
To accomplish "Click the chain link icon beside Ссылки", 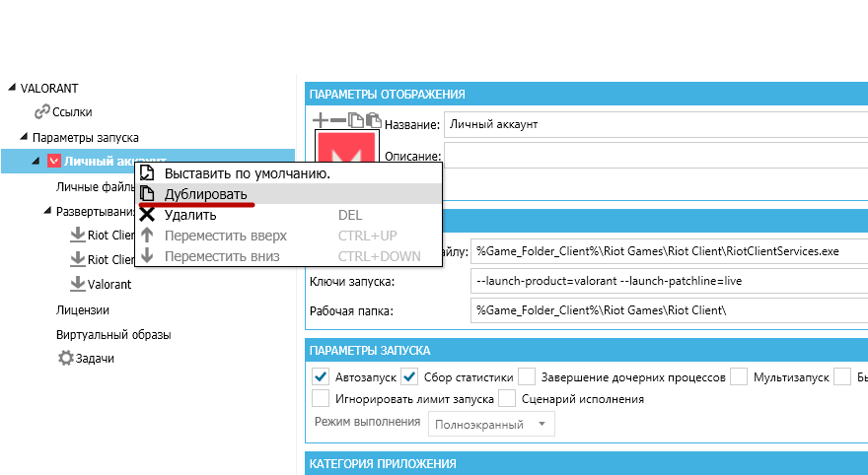I will (42, 112).
